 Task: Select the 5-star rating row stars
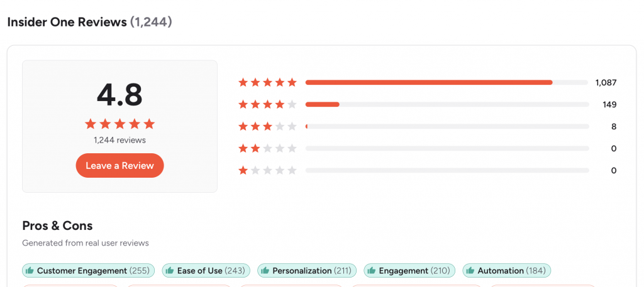click(x=267, y=82)
